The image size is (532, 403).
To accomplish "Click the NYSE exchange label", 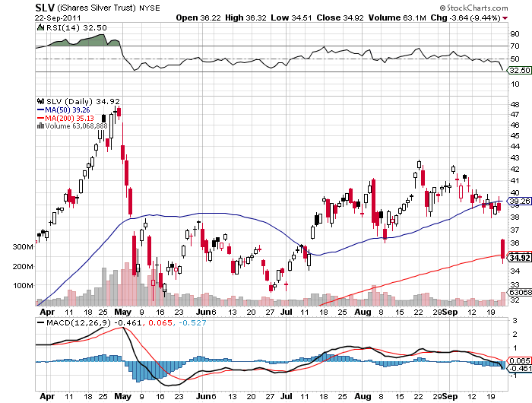I will (x=150, y=8).
